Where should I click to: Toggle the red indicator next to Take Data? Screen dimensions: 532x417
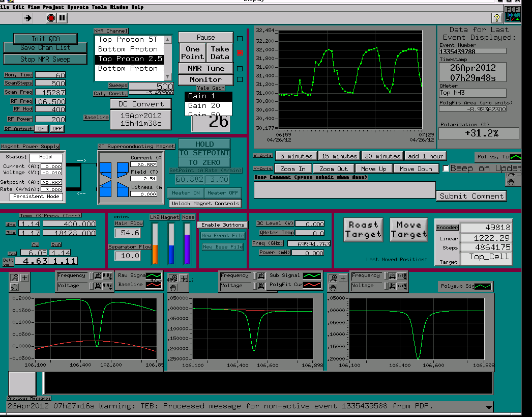coord(240,53)
